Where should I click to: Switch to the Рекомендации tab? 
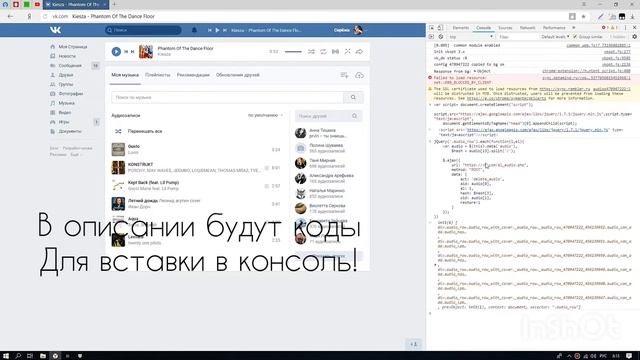(x=193, y=75)
